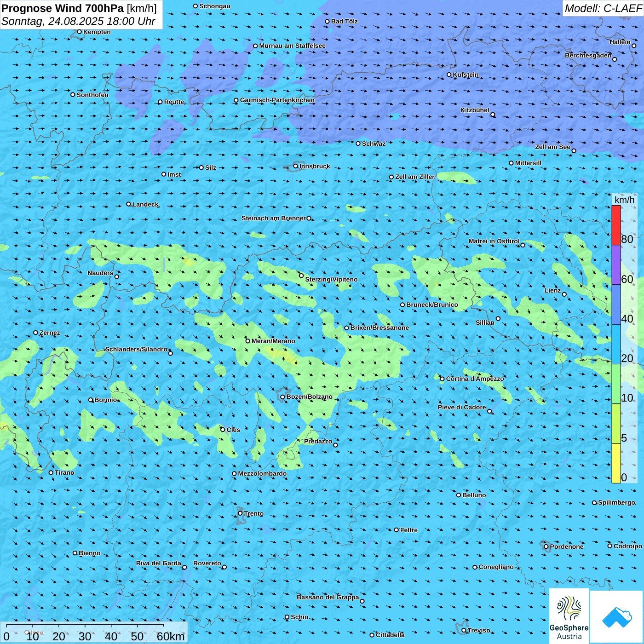Click the 'Zernez' label
Image resolution: width=644 pixels, height=644 pixels.
click(x=50, y=333)
